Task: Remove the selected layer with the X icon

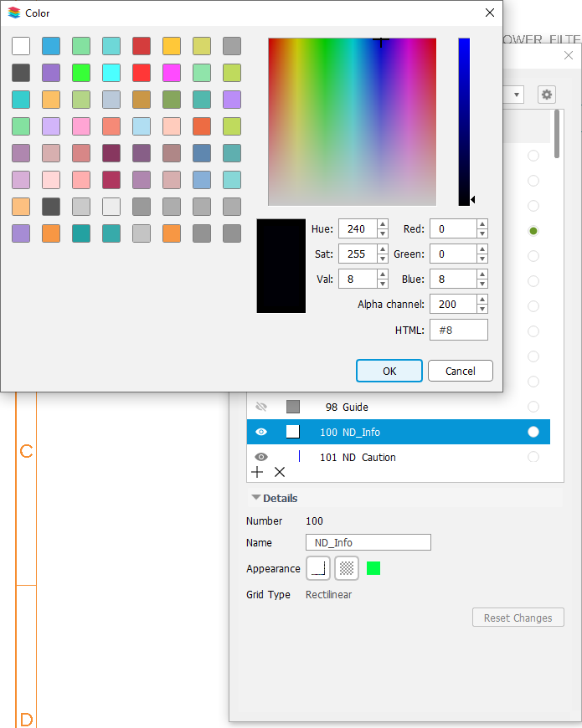Action: tap(280, 472)
